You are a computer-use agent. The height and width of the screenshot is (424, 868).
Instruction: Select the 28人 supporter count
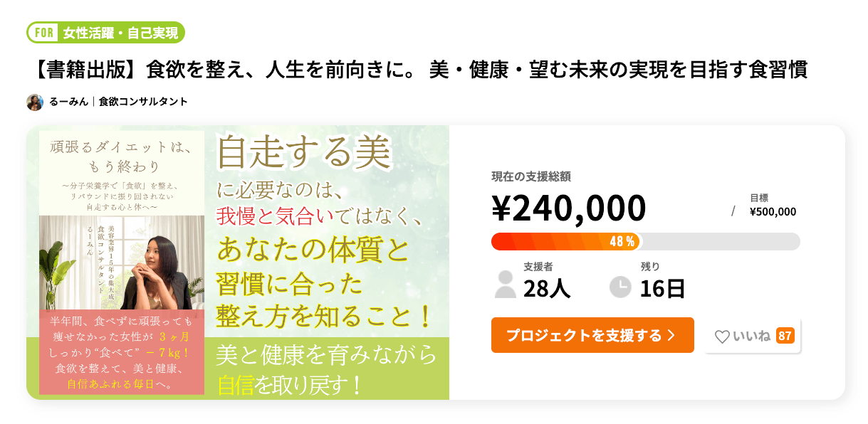pyautogui.click(x=547, y=289)
